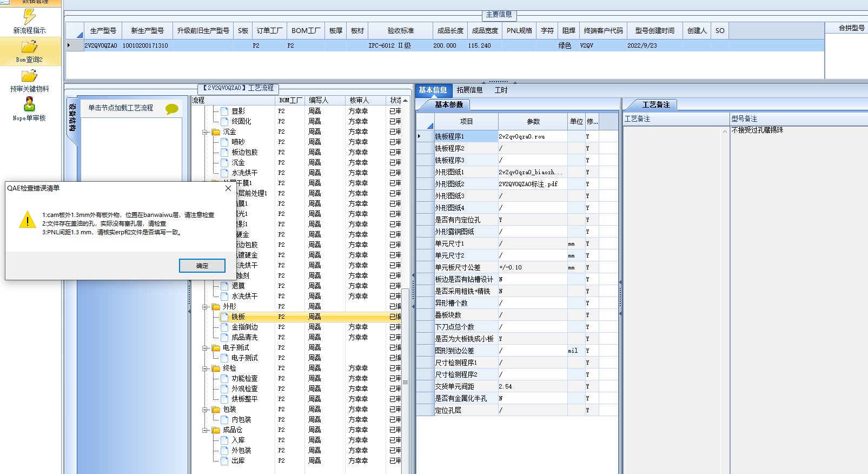Select the 成品清洗 process step text
The width and height of the screenshot is (868, 474).
[244, 337]
